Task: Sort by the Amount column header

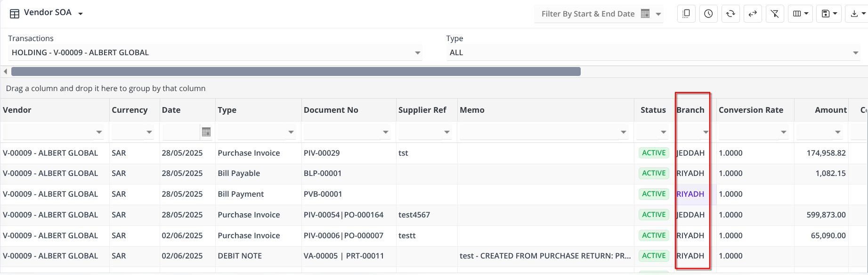Action: (830, 110)
